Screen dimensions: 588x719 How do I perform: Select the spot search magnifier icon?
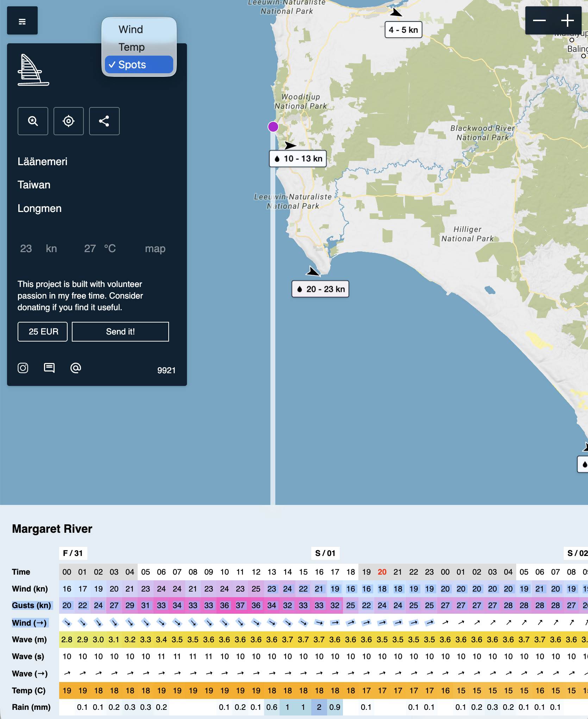(x=33, y=121)
